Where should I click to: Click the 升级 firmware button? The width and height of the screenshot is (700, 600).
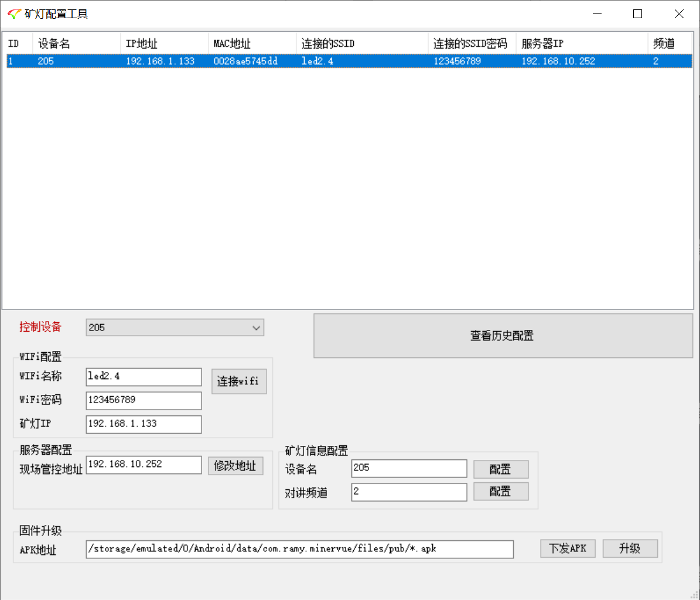coord(630,548)
